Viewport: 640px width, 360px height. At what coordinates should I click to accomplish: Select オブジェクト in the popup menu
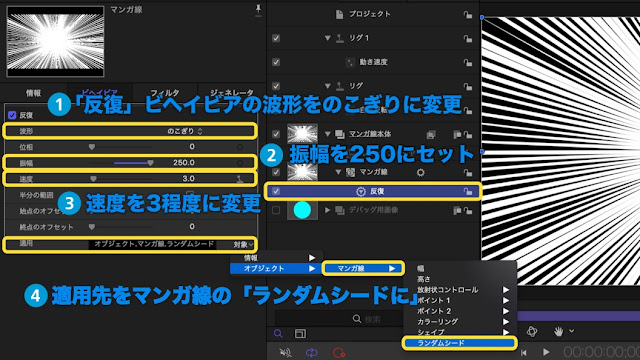[276, 269]
